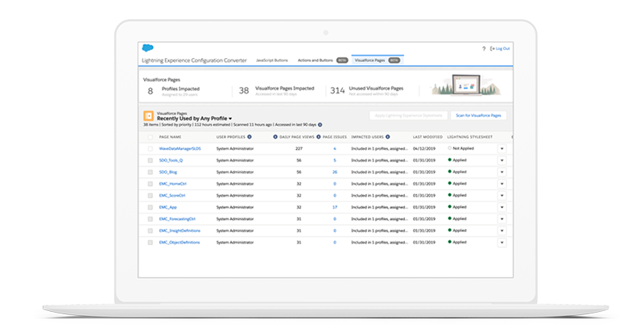Switch to the JavaScript Buttons tab

pos(272,60)
